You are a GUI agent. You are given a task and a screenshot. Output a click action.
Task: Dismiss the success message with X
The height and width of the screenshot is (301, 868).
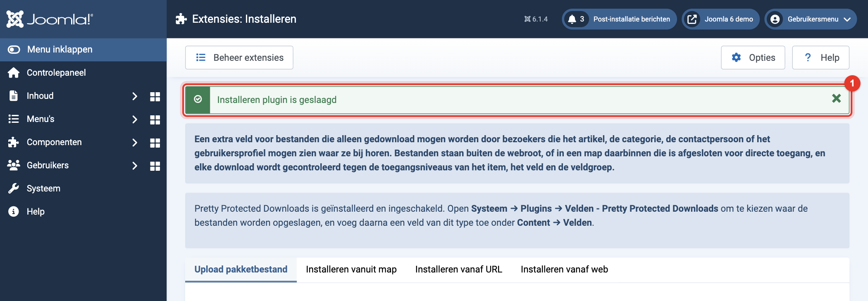(x=837, y=98)
